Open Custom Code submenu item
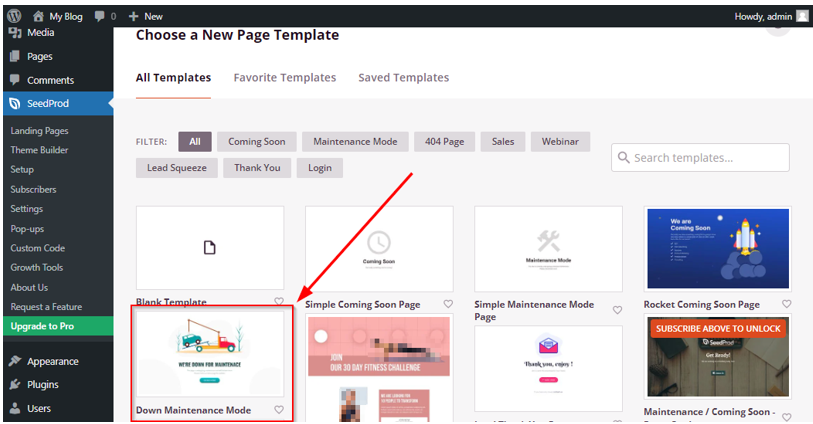The image size is (813, 424). [x=37, y=248]
